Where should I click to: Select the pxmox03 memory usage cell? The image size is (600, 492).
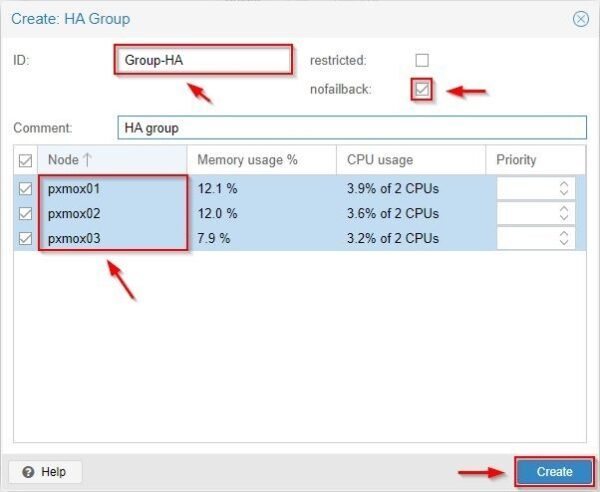coord(260,238)
